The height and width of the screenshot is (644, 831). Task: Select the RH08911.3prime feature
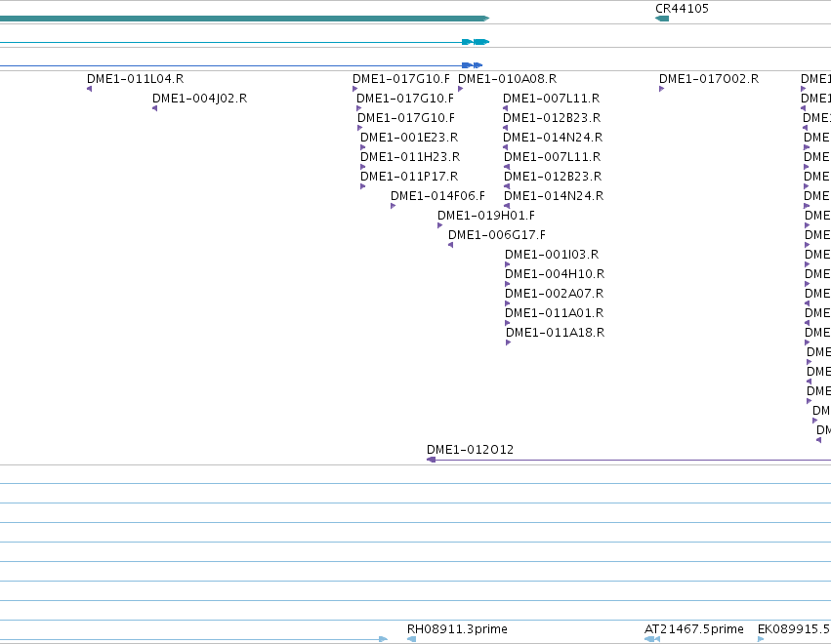click(x=411, y=639)
